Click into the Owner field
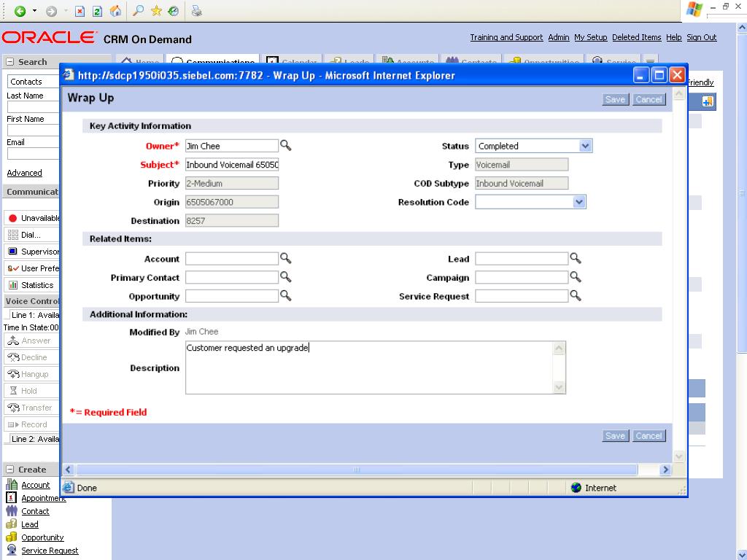Image resolution: width=747 pixels, height=560 pixels. tap(231, 146)
